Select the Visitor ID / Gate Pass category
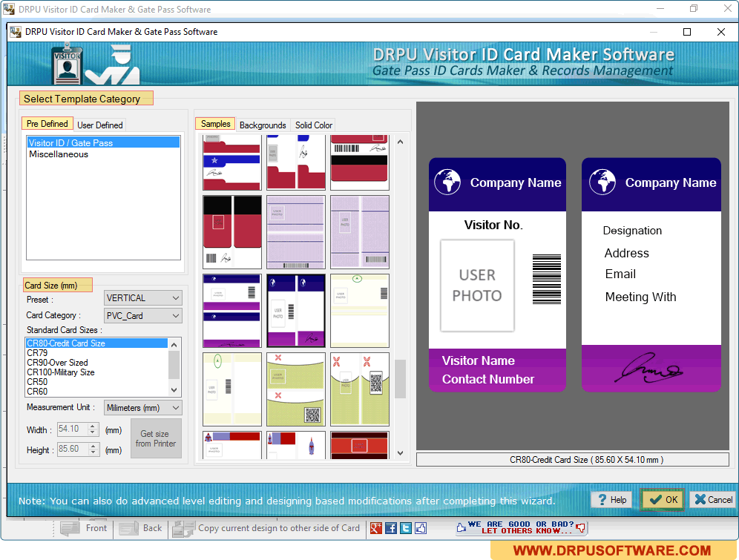 point(103,142)
